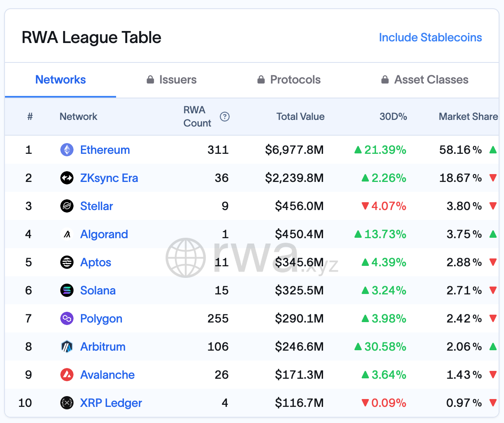Viewport: 504px width, 423px height.
Task: Click the Algorand logo icon
Action: [x=67, y=234]
